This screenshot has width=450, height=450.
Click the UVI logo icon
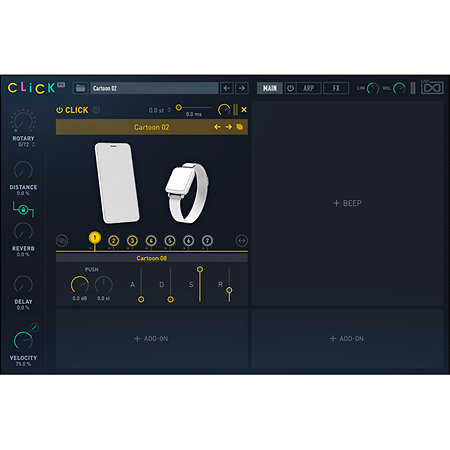(432, 88)
